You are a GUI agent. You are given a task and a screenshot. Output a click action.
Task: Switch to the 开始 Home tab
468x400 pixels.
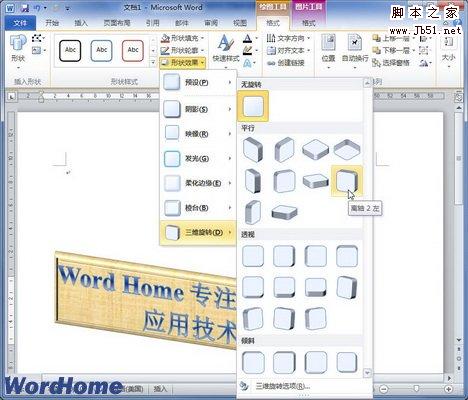click(52, 23)
